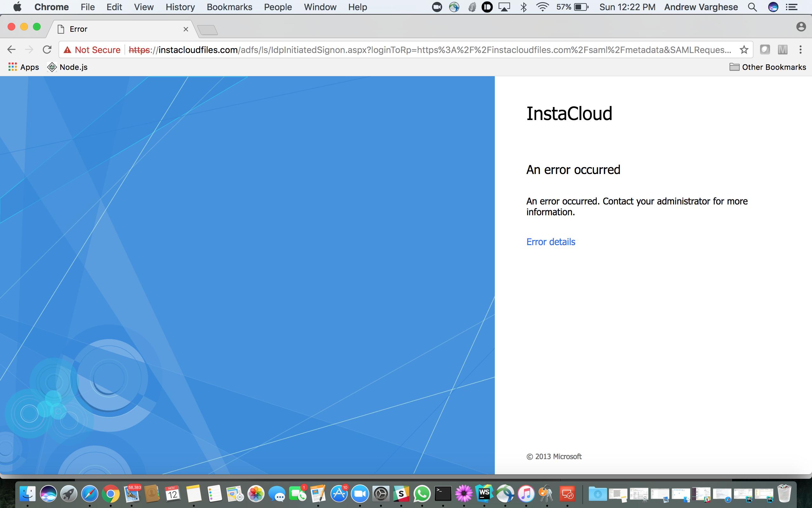Open Calendar showing Nov 12
Viewport: 812px width, 508px height.
coord(173,494)
